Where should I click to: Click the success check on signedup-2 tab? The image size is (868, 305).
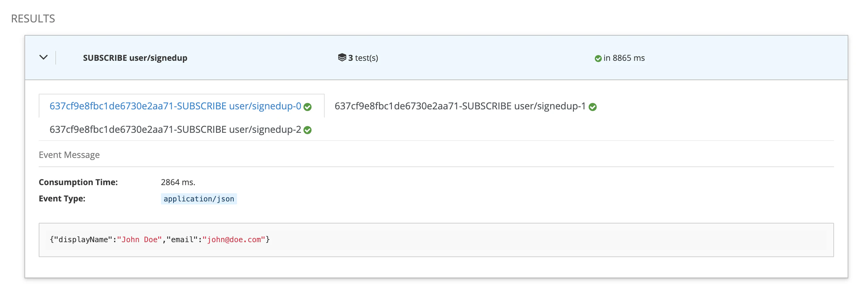tap(308, 130)
